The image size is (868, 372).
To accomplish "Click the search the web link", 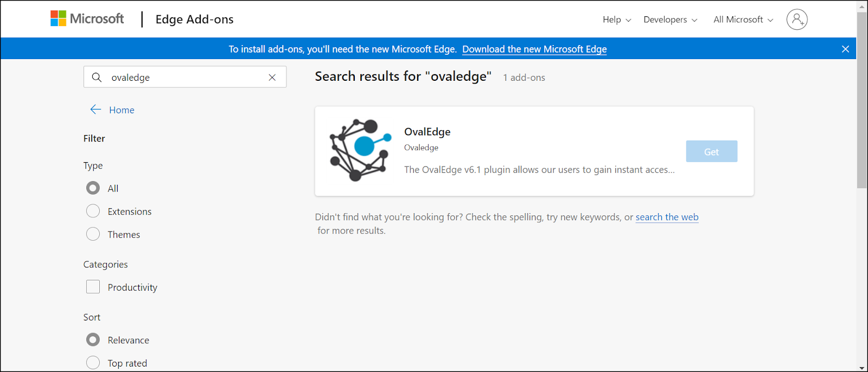I will 667,217.
